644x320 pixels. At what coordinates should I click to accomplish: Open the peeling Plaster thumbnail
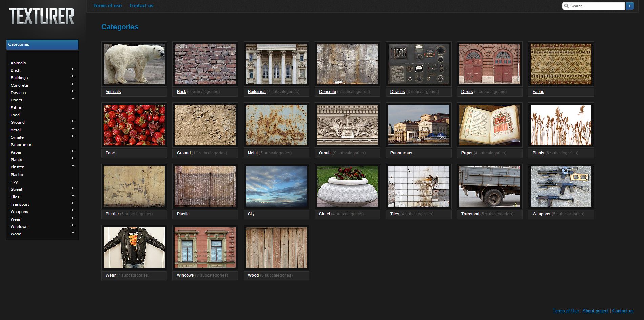(134, 186)
